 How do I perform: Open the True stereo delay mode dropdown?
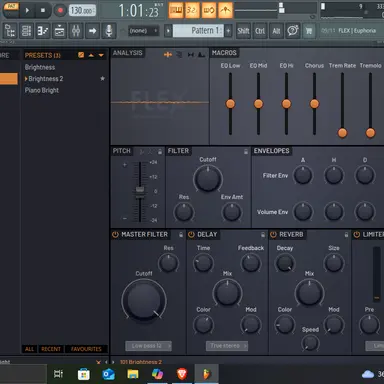point(227,346)
